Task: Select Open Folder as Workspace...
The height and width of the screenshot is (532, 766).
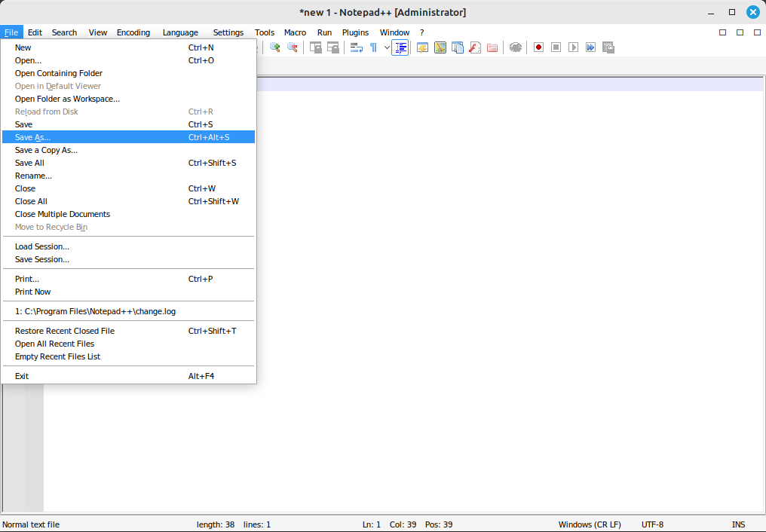Action: [128, 99]
